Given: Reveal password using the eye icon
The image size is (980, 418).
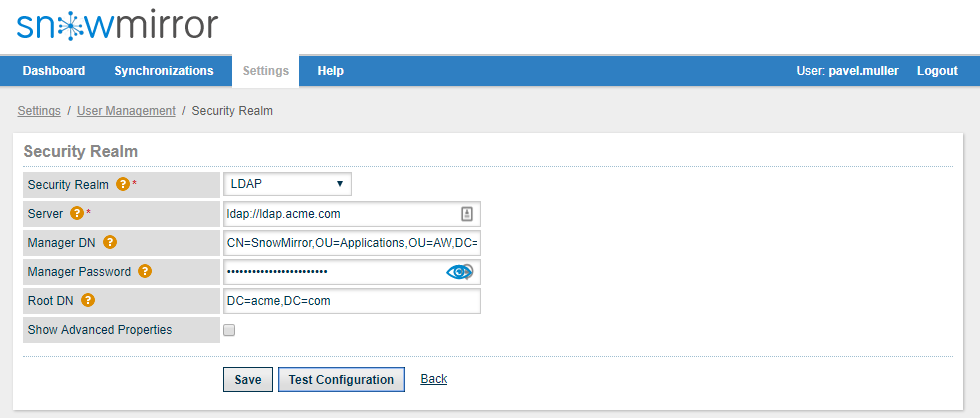Looking at the screenshot, I should (459, 272).
